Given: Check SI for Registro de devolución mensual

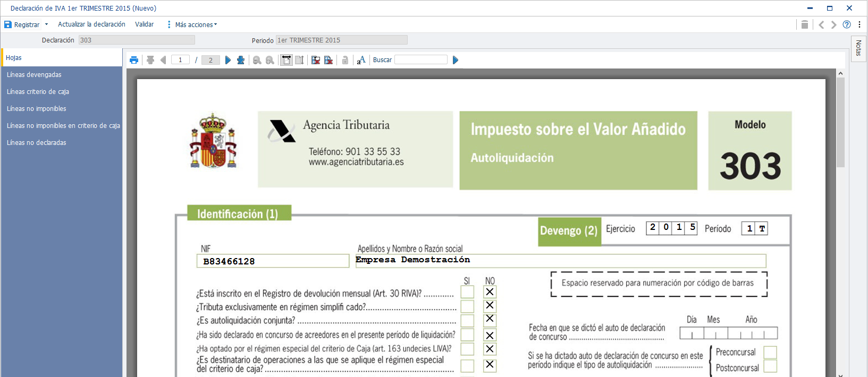Looking at the screenshot, I should 467,292.
